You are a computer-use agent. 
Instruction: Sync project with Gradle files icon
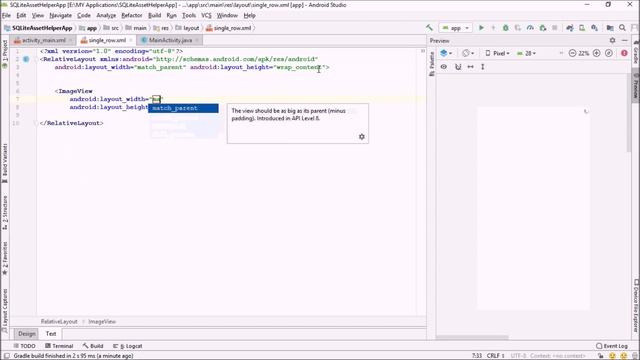(x=570, y=28)
